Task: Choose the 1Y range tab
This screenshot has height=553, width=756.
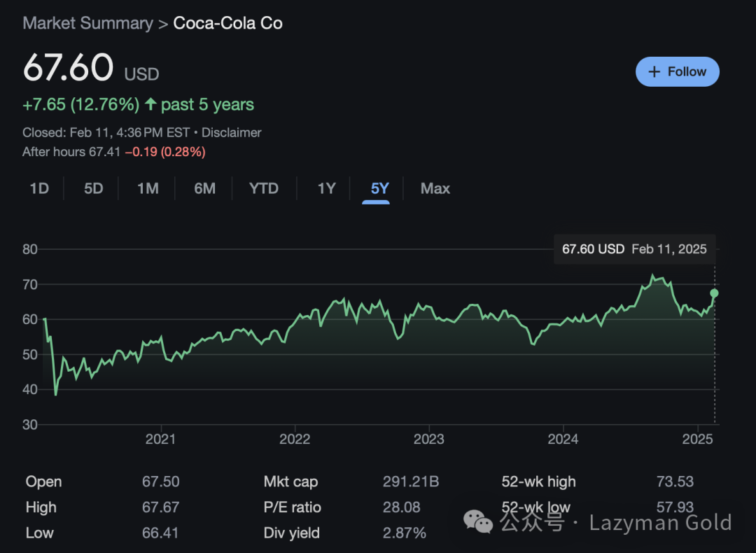Action: point(326,188)
